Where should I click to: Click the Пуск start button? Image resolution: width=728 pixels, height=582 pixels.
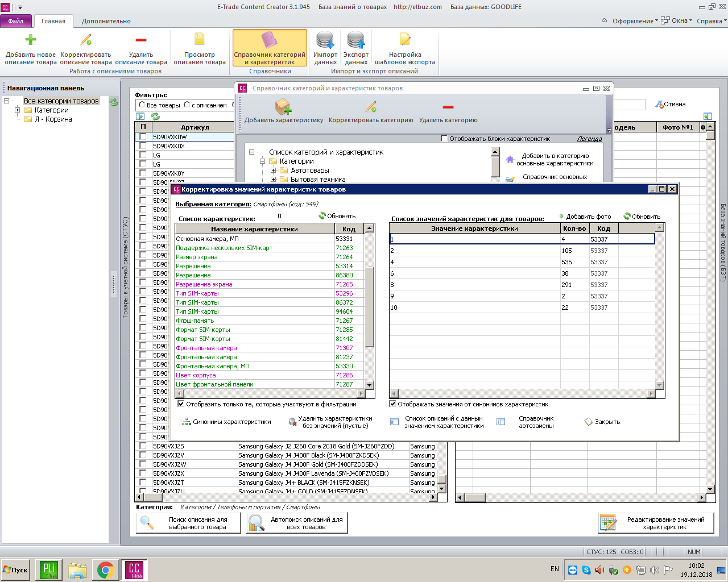(x=15, y=570)
